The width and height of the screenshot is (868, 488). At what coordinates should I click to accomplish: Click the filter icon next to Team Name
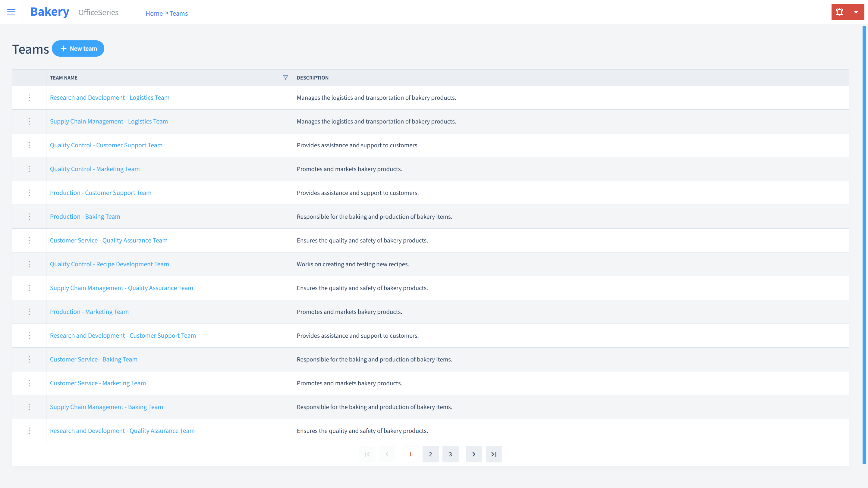coord(285,77)
